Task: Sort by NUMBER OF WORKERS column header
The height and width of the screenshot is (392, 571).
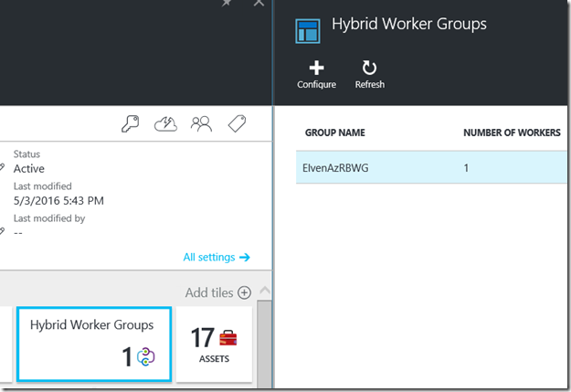Action: [512, 132]
